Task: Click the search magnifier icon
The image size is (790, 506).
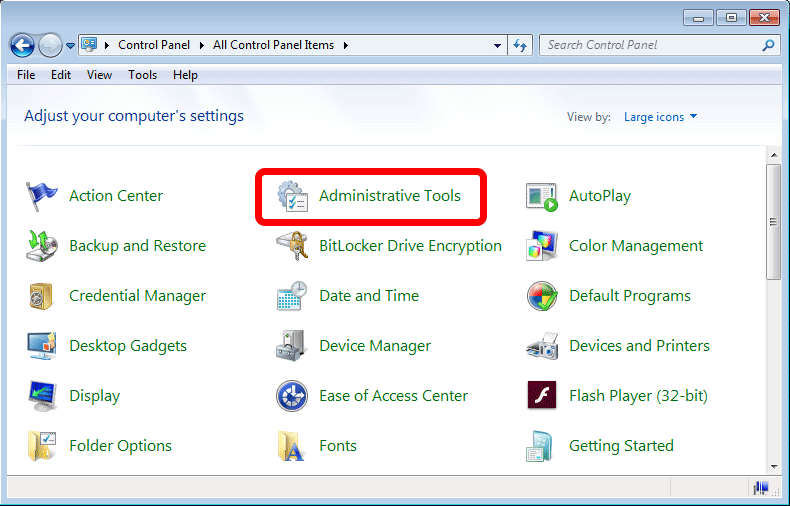Action: tap(768, 45)
